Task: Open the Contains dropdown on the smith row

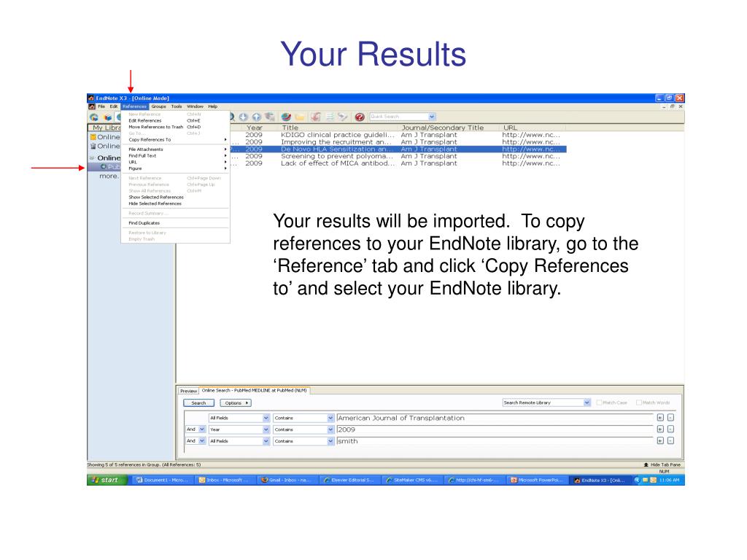Action: [330, 441]
